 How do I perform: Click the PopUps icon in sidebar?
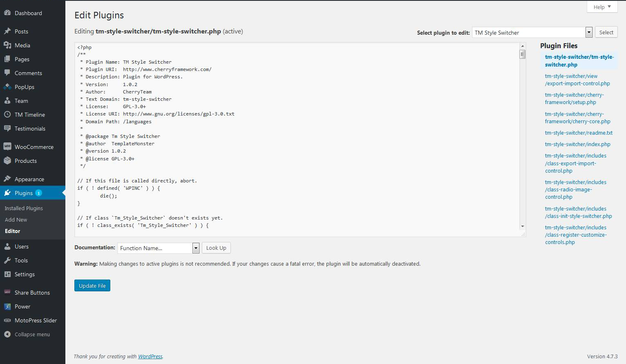point(7,87)
